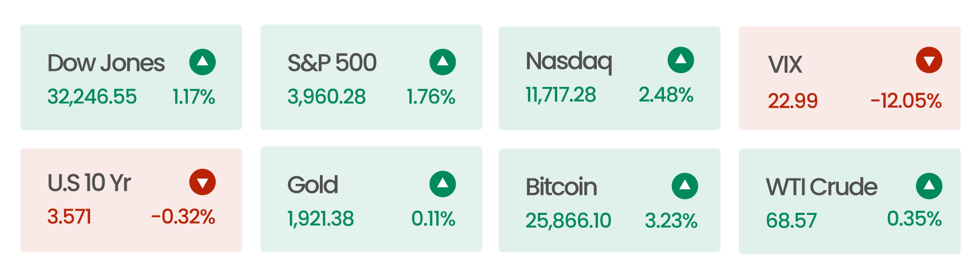Select the U.S 10 Yr yield 3.571
The width and height of the screenshot is (980, 275).
point(69,217)
